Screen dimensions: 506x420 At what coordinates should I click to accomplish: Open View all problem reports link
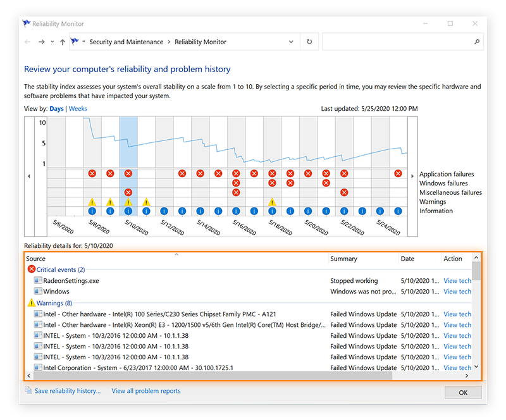pyautogui.click(x=145, y=391)
